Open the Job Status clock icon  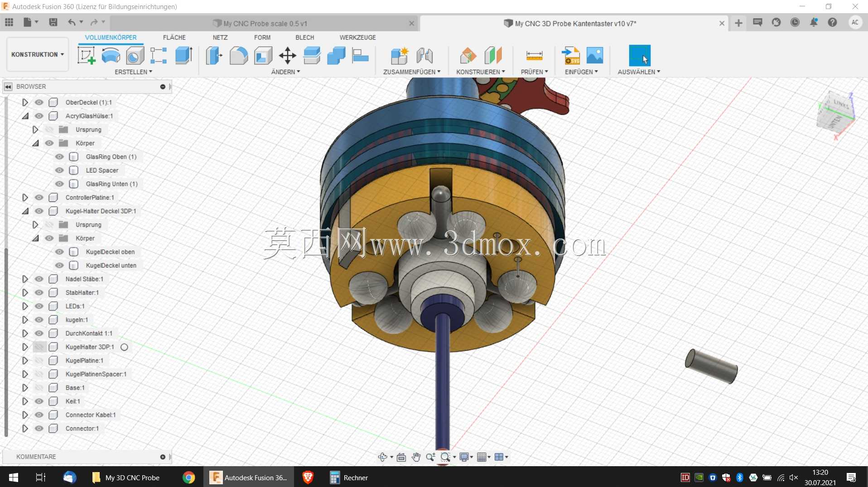coord(795,22)
